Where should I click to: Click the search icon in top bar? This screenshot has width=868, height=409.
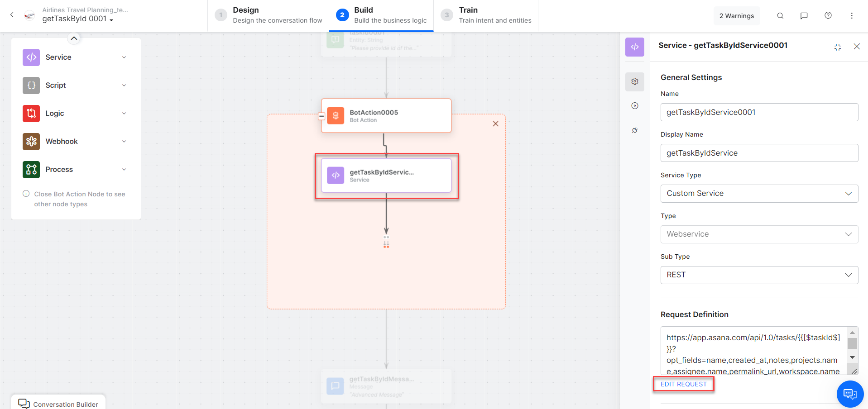tap(780, 16)
